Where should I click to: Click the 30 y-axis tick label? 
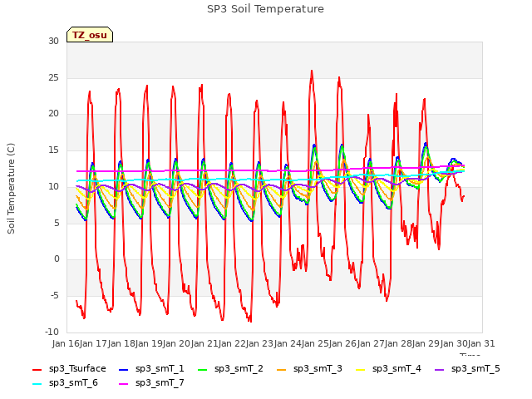(x=53, y=42)
